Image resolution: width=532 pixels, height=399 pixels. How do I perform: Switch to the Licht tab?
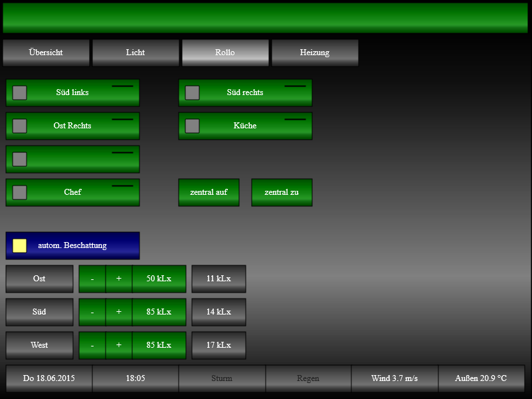point(135,53)
